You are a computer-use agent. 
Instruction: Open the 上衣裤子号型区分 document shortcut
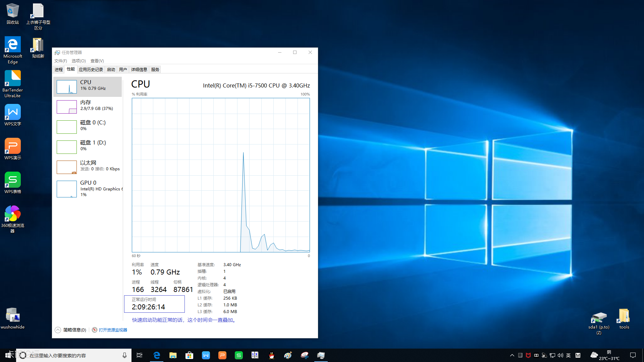pyautogui.click(x=38, y=17)
